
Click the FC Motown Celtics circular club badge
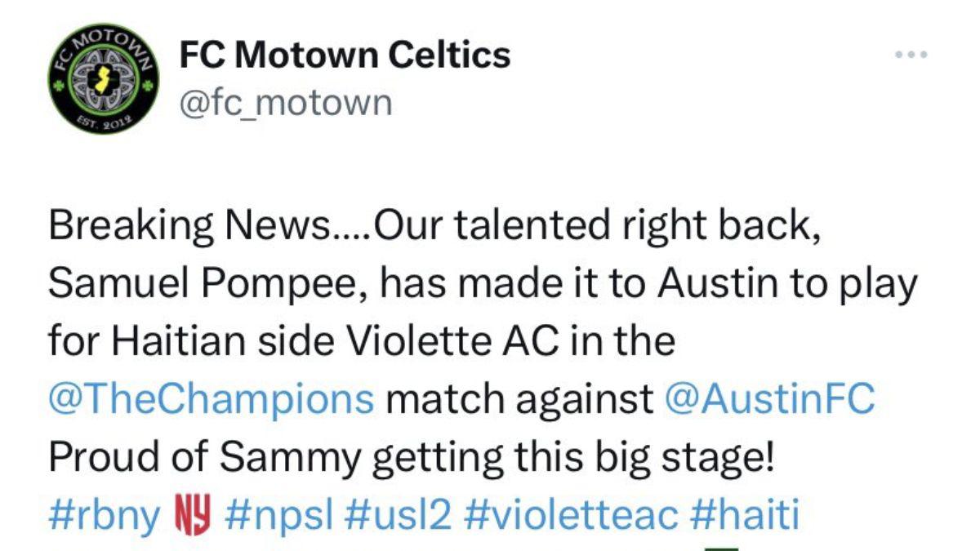coord(104,80)
